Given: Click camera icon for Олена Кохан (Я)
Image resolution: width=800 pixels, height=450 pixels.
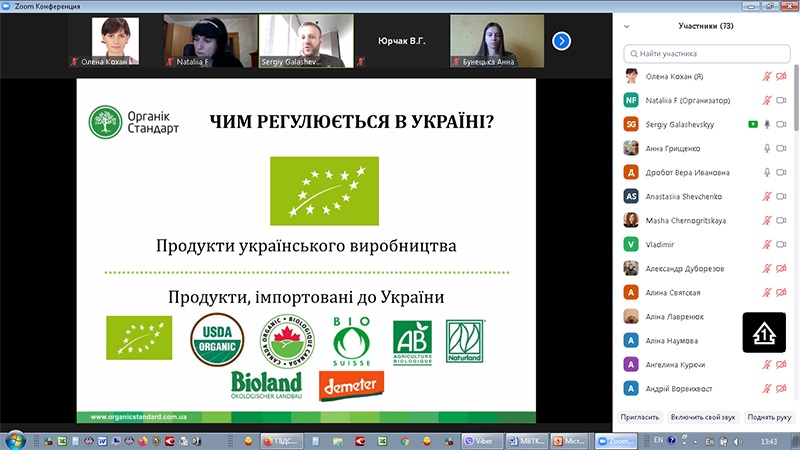Looking at the screenshot, I should tap(781, 77).
